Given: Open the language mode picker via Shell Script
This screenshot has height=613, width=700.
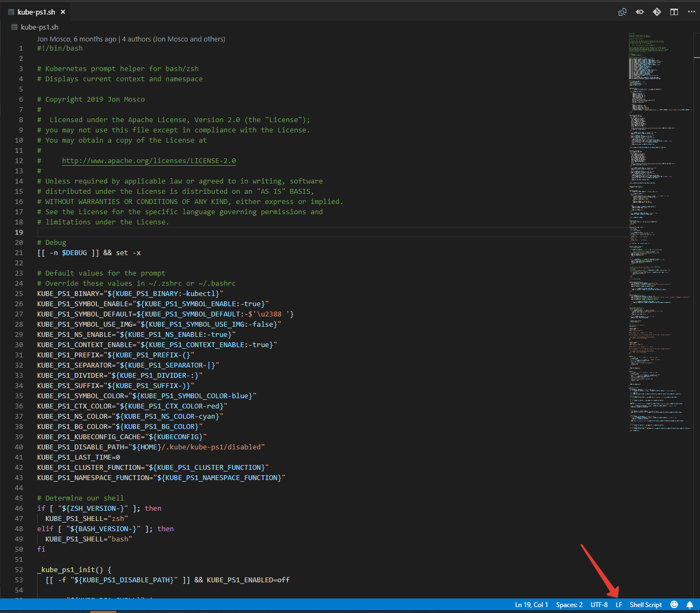Looking at the screenshot, I should pos(645,604).
